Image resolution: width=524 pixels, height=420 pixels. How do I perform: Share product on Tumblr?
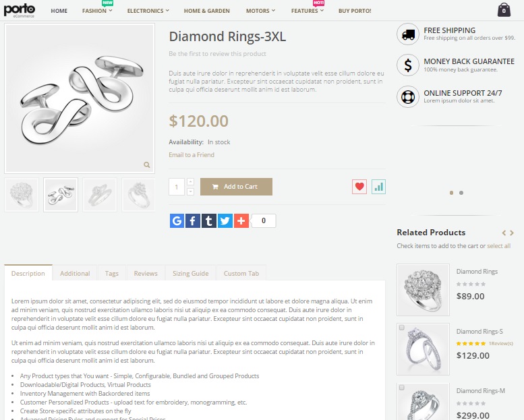(209, 220)
